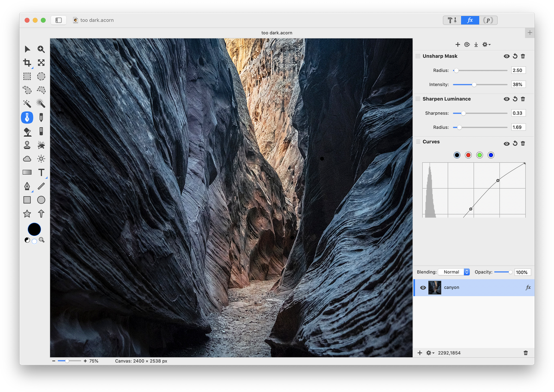The width and height of the screenshot is (554, 392).
Task: Click the Opacity slider
Action: (502, 272)
